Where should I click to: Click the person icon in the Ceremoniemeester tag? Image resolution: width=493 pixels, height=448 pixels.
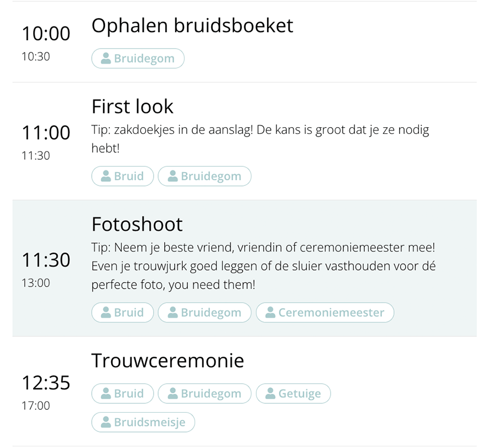pos(270,312)
